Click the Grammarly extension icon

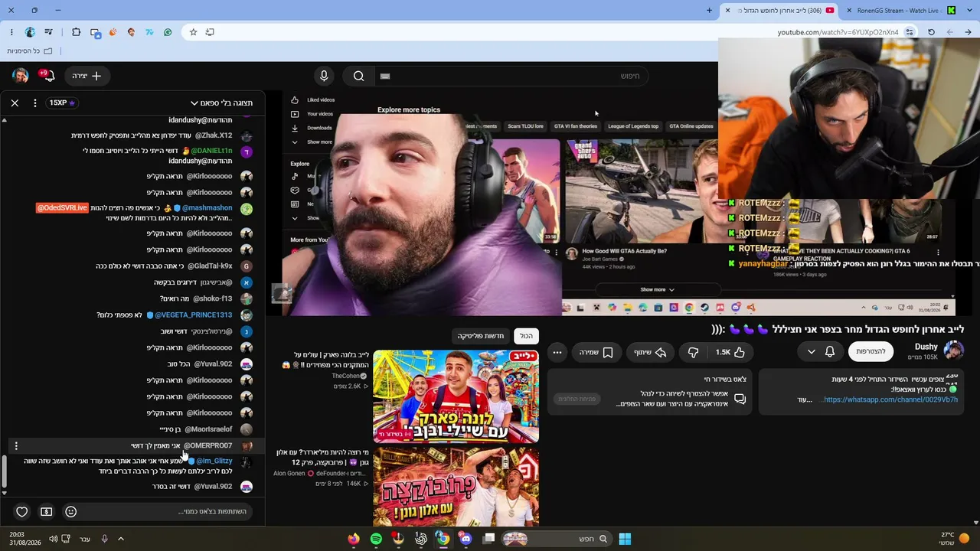[x=168, y=32]
